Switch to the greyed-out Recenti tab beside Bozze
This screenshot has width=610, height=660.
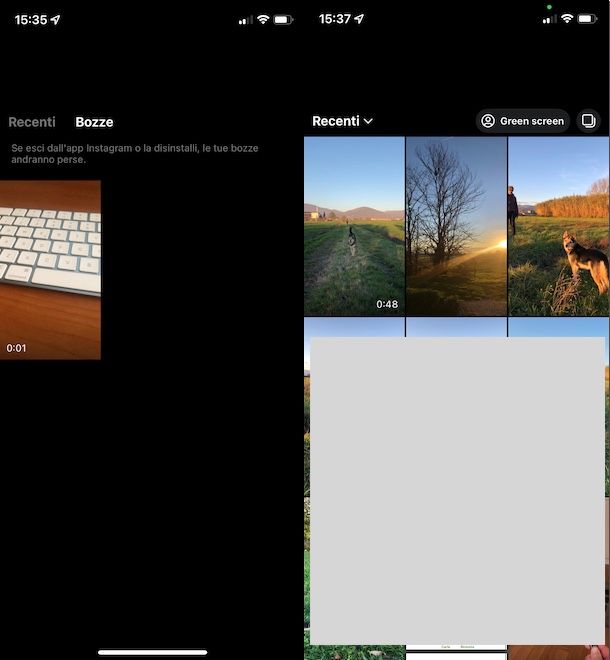[x=32, y=122]
